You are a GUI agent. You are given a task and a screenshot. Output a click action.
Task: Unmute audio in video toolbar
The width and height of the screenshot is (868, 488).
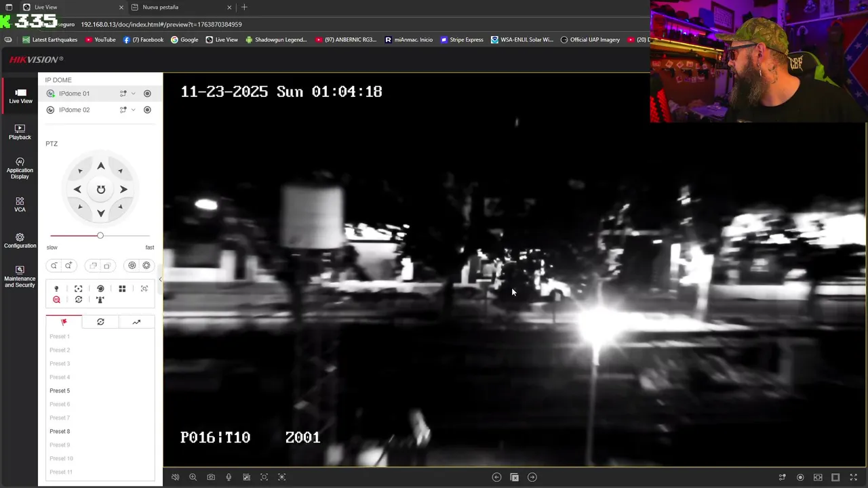coord(175,477)
